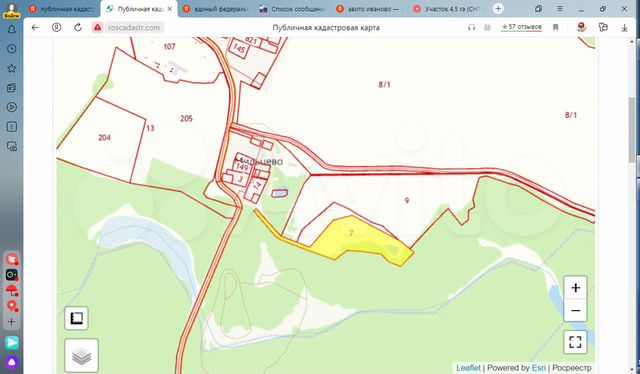Open a new browser tab

tap(498, 9)
